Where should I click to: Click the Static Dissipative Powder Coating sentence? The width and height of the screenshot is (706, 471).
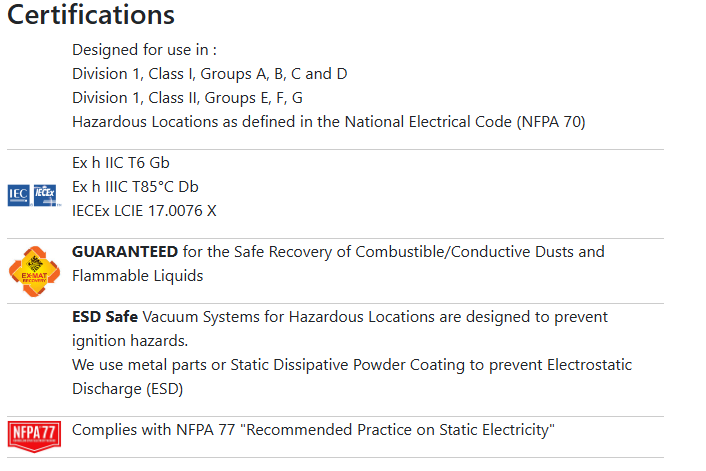pyautogui.click(x=352, y=365)
